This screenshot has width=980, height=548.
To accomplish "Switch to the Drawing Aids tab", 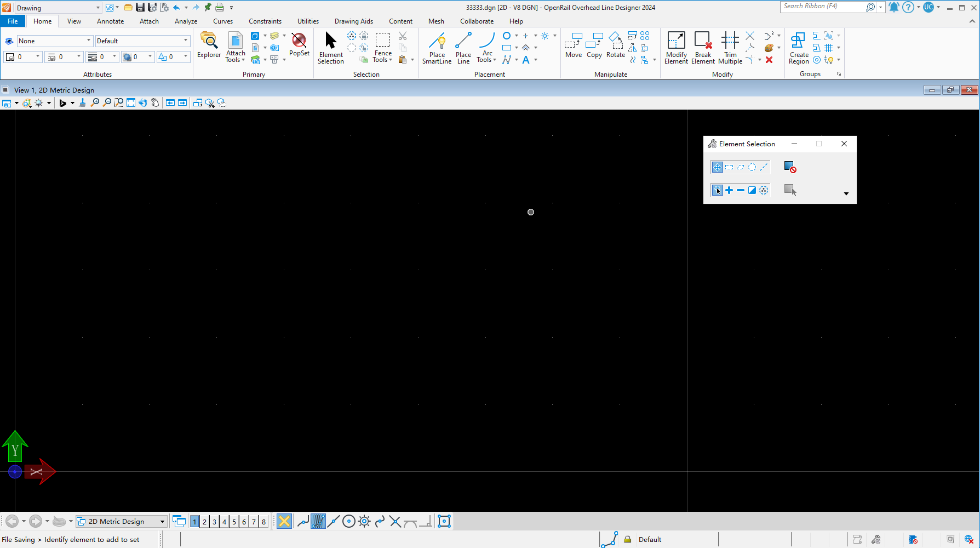I will click(353, 21).
